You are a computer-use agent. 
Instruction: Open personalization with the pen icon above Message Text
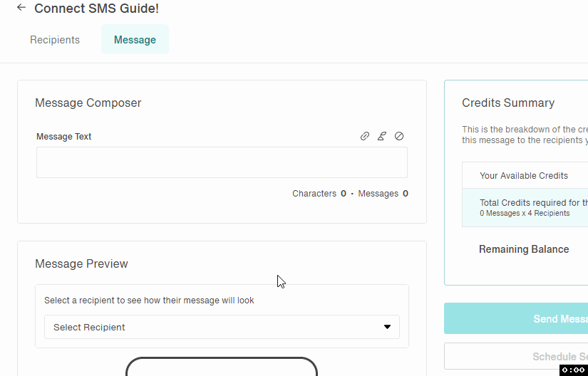pyautogui.click(x=382, y=136)
